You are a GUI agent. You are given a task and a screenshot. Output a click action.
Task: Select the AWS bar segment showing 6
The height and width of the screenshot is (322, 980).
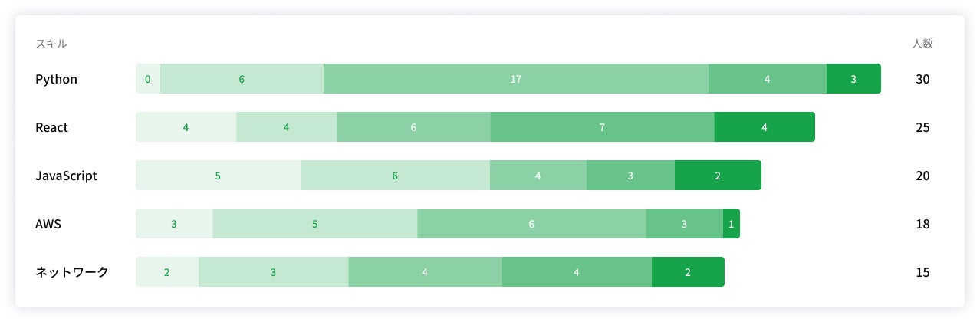[531, 224]
